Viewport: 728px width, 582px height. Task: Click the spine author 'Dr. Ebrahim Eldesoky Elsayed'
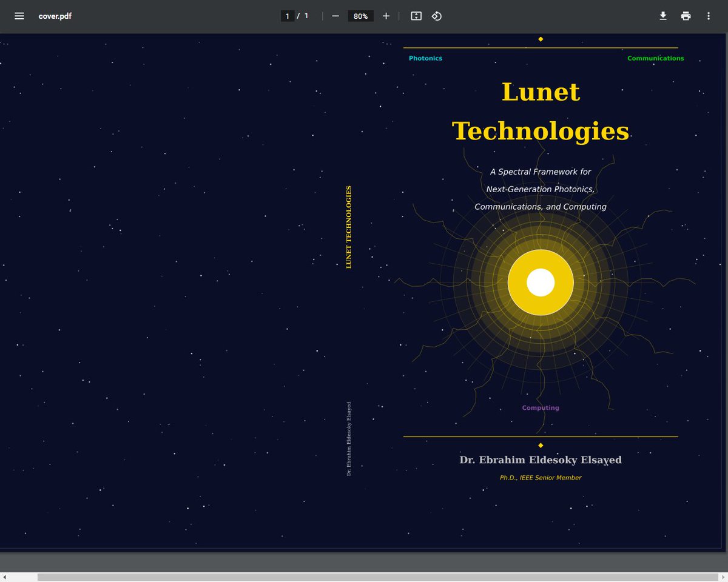point(349,438)
